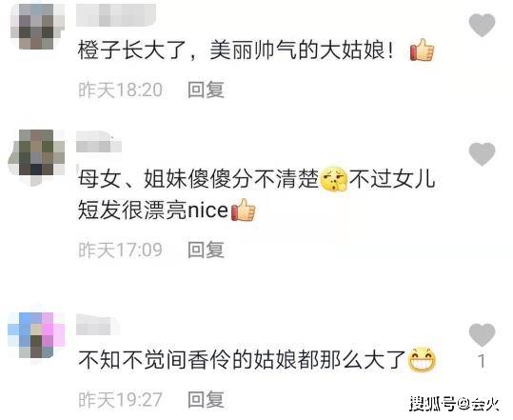This screenshot has height=420, width=513.
Task: Open the first commenter's blurred avatar
Action: coord(37,26)
